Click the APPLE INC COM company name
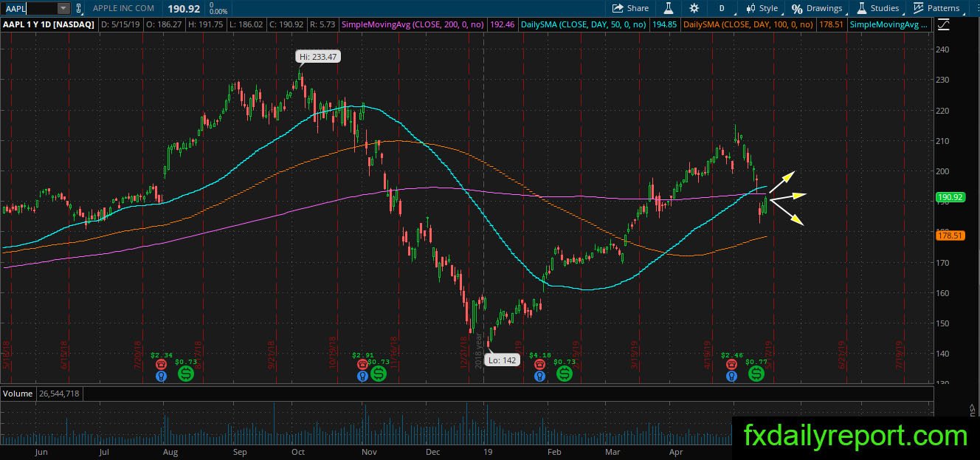The width and height of the screenshot is (980, 460). click(x=124, y=8)
